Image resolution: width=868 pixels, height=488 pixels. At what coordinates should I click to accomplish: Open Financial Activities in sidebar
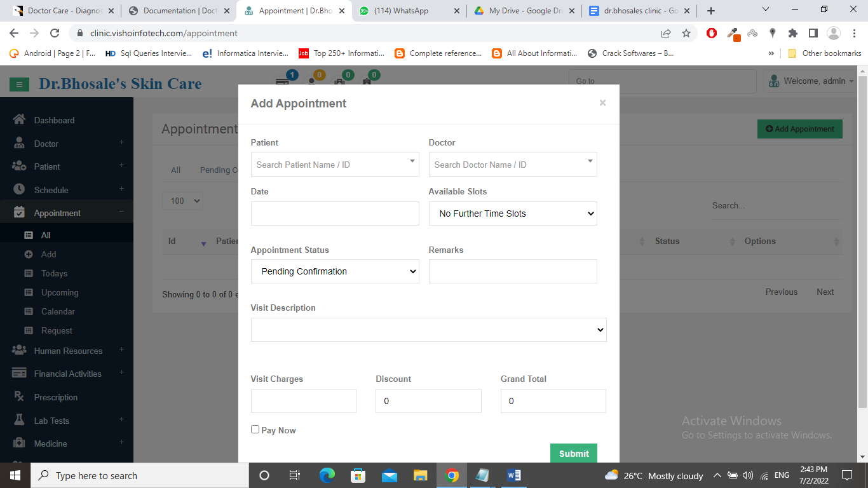(67, 374)
